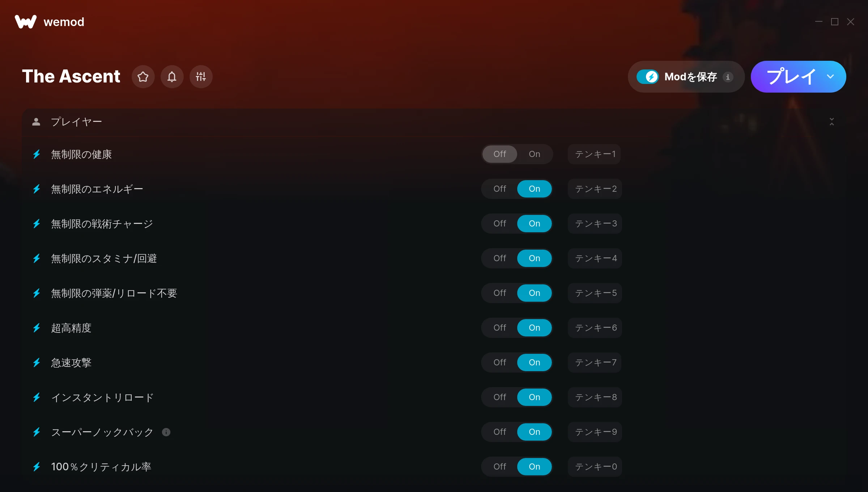The height and width of the screenshot is (492, 868).
Task: Change the テンキー3 hotkey binding
Action: coord(595,224)
